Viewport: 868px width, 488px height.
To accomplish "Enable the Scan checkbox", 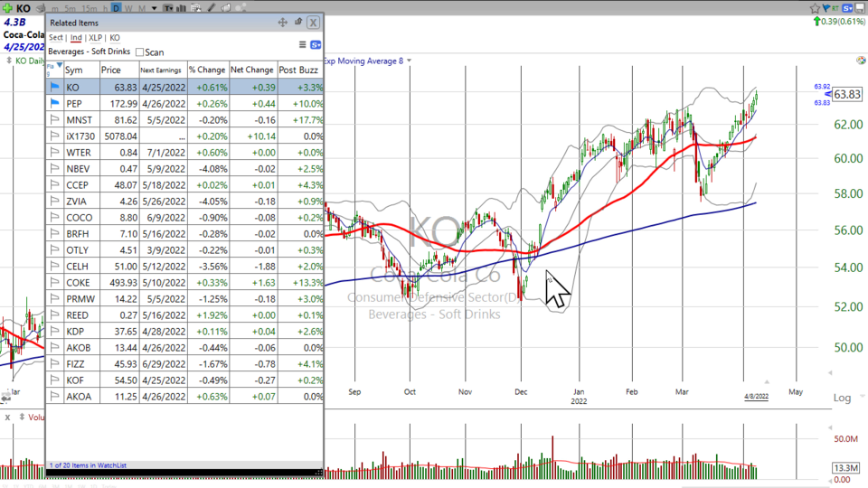I will pos(138,52).
